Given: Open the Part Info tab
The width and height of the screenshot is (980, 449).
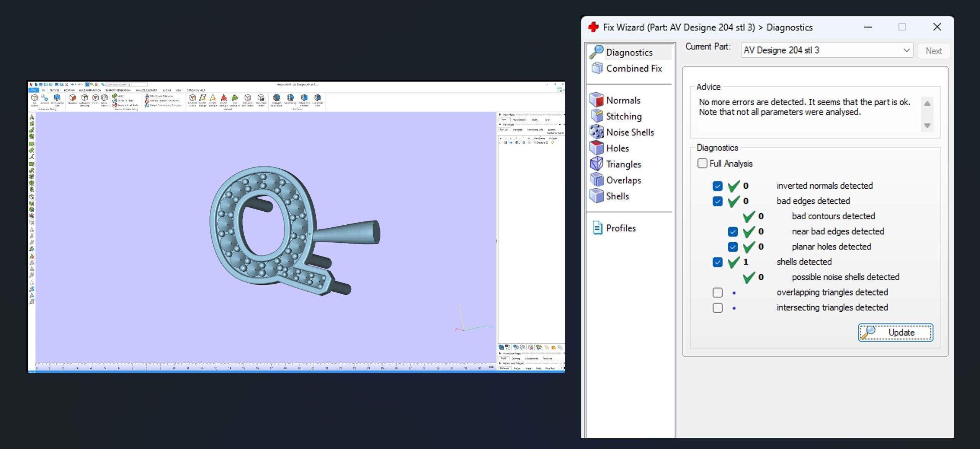Looking at the screenshot, I should point(518,130).
